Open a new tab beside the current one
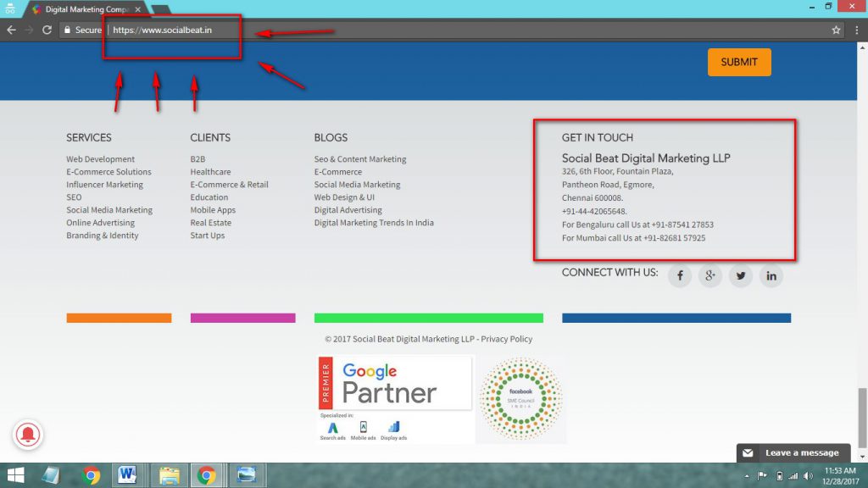Image resolution: width=868 pixels, height=488 pixels. pos(160,9)
